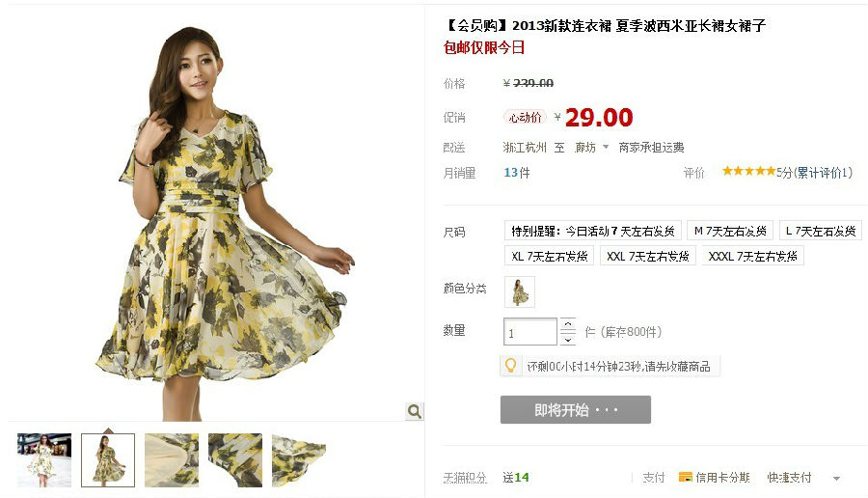This screenshot has width=868, height=498.
Task: View last thumbnail showing hem detail
Action: 299,459
